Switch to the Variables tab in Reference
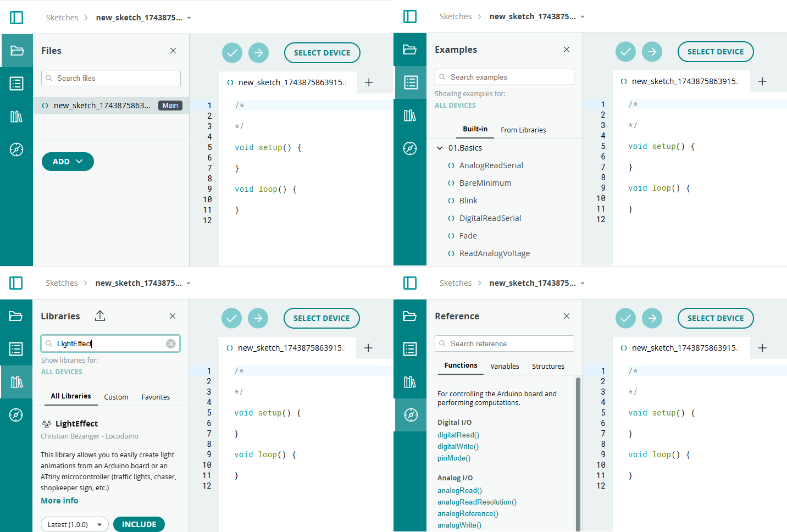Screen dimensions: 787x532 tap(505, 366)
